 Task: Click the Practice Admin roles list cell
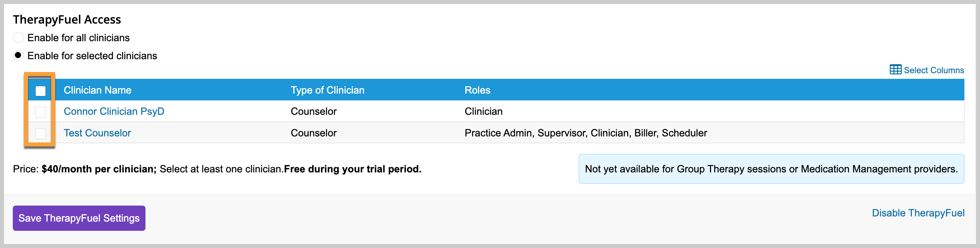(x=586, y=133)
